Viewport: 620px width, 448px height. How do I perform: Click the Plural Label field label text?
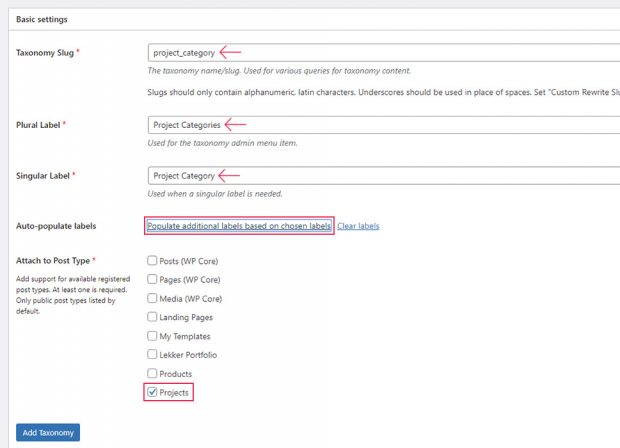41,125
